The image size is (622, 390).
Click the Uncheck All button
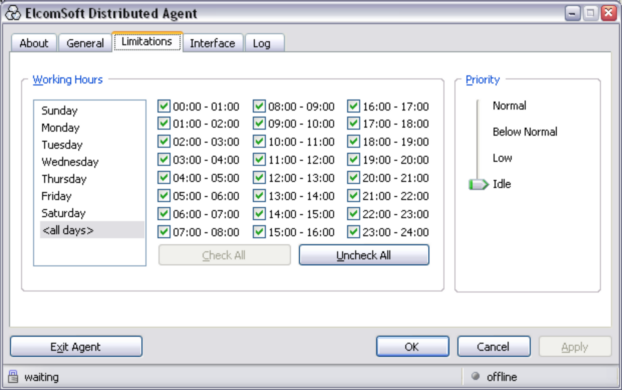tap(364, 255)
